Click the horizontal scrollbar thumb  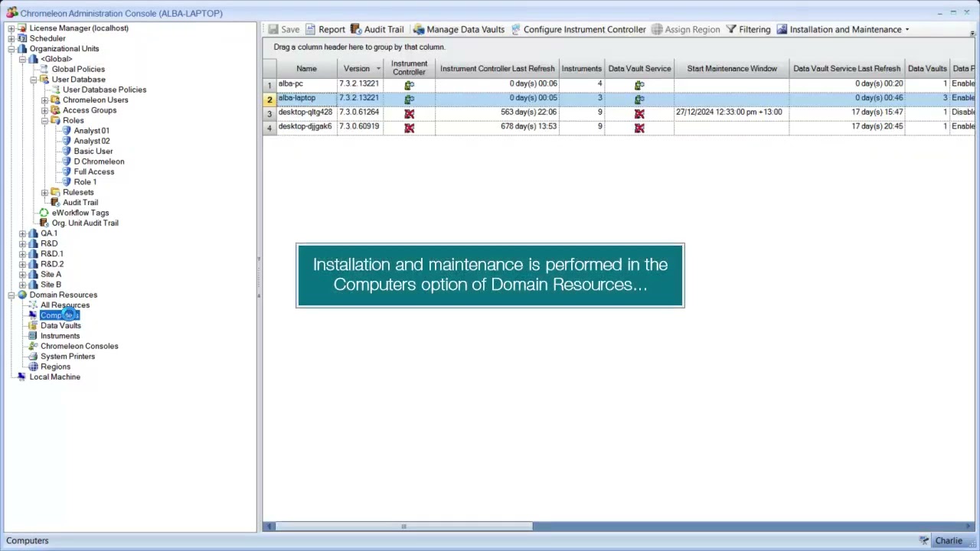pos(403,527)
